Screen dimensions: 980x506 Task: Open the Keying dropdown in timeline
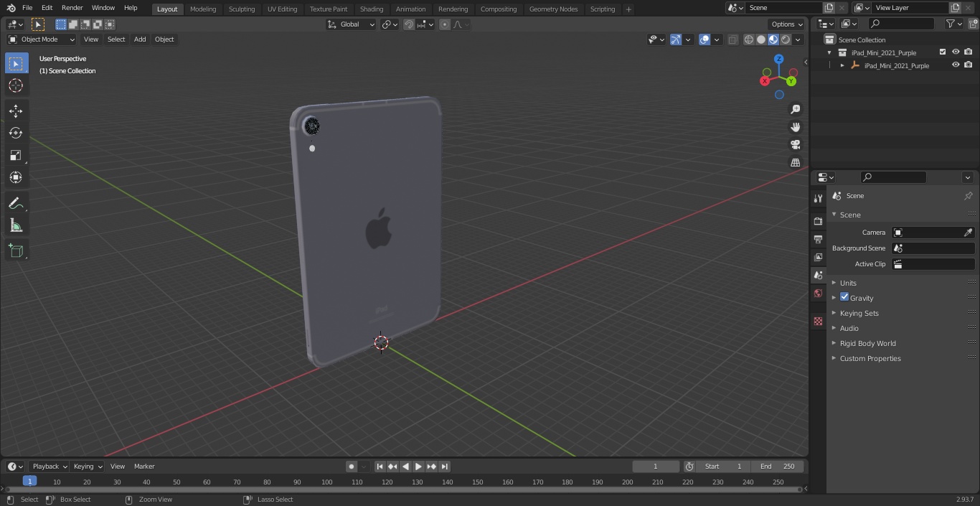point(88,467)
